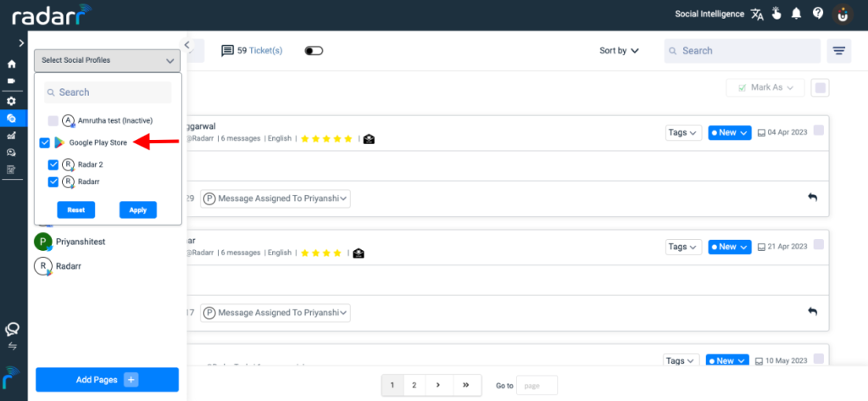This screenshot has width=868, height=401.
Task: Open the video camera sidebar icon
Action: (11, 81)
